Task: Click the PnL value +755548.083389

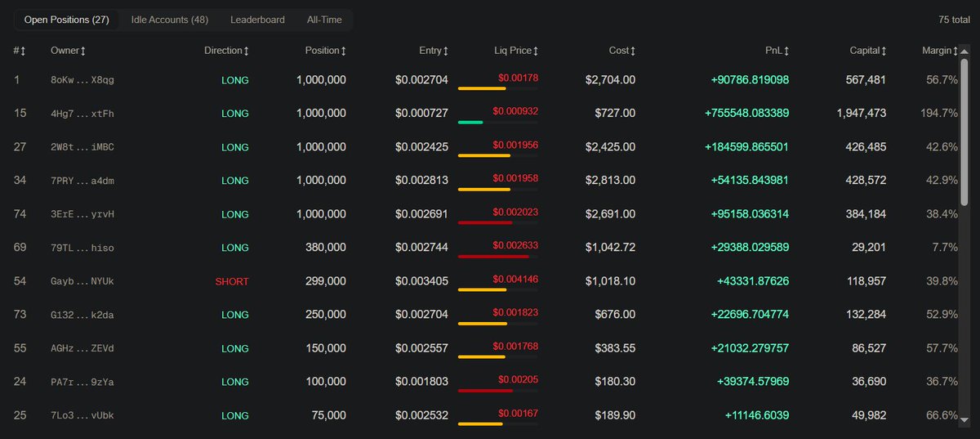Action: pyautogui.click(x=747, y=114)
